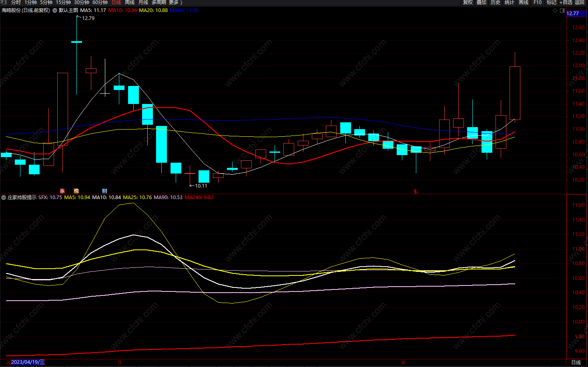Select the 15分钟 period tab
Screen dimensions: 588x367
coord(63,2)
